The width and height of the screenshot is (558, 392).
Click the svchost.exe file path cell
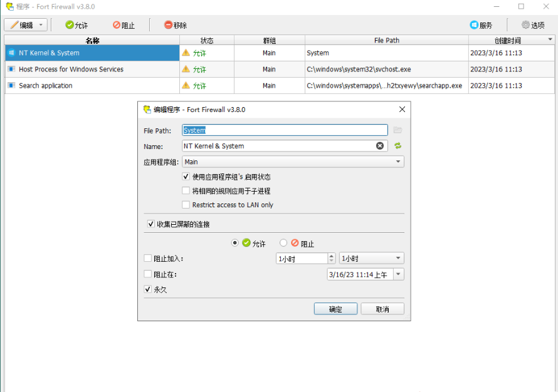(x=386, y=70)
